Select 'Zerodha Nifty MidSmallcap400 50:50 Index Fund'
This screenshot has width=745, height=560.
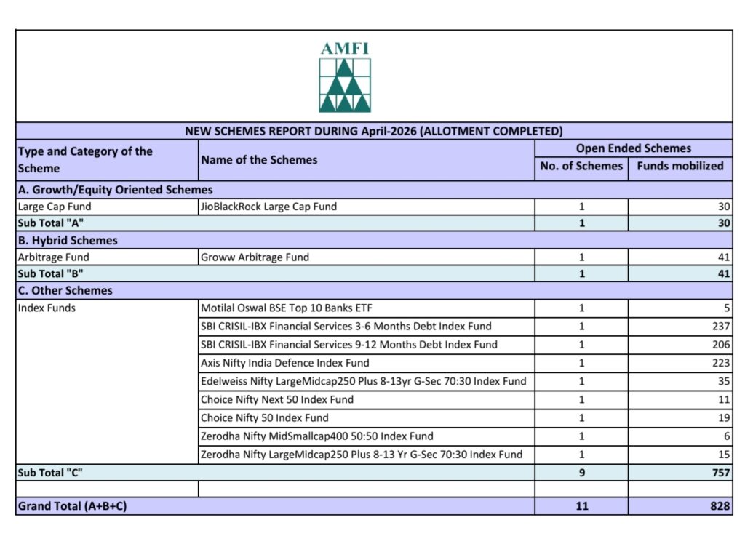(x=317, y=436)
